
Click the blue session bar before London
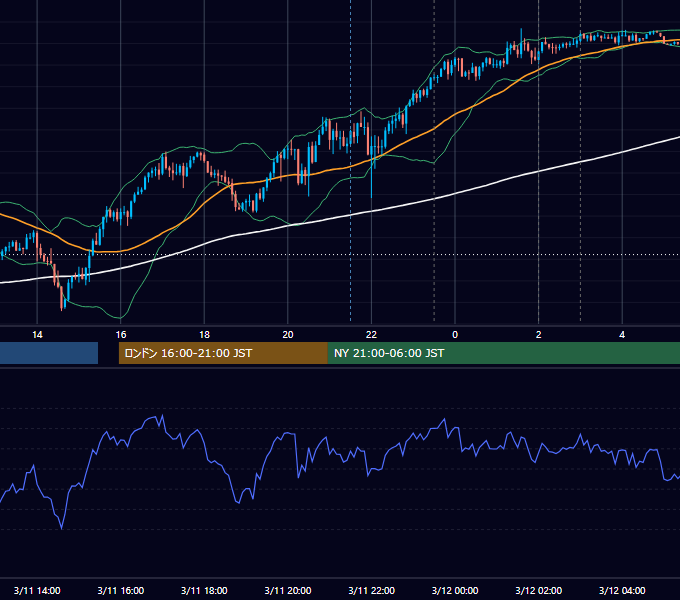click(49, 353)
